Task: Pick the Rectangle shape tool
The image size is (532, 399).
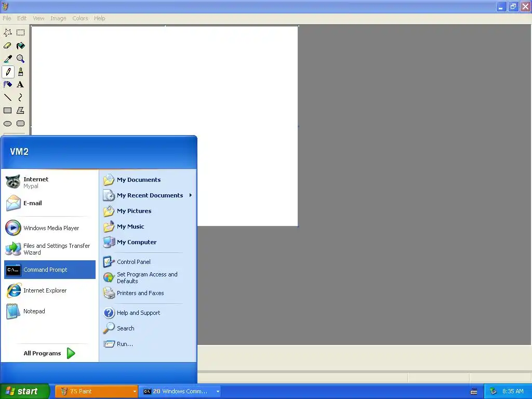Action: [8, 111]
